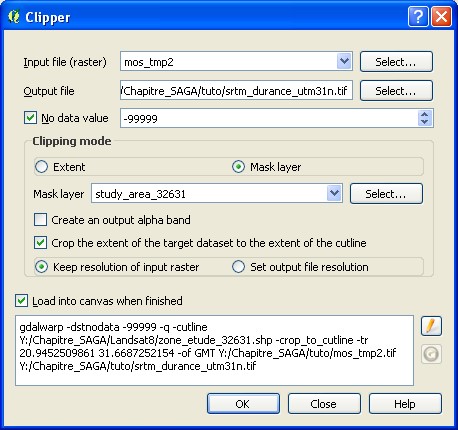Click the OK button
The width and height of the screenshot is (458, 430).
click(243, 404)
